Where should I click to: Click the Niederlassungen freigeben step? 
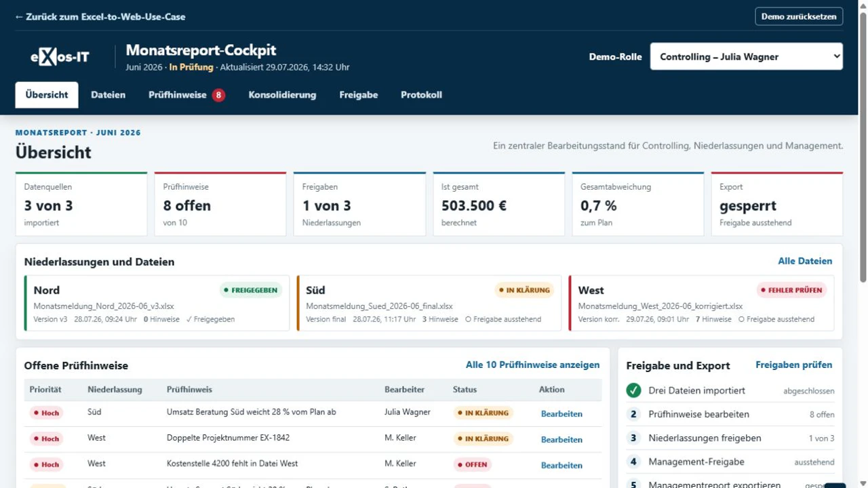[730, 438]
